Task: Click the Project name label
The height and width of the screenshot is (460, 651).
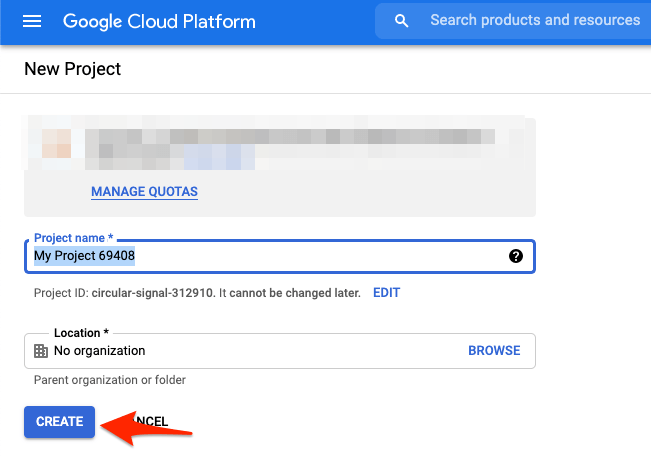Action: coord(73,238)
